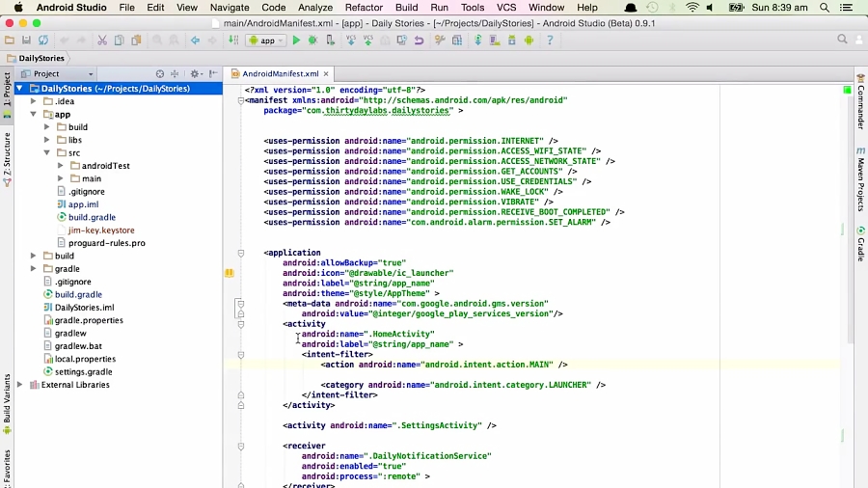Click VCS Update Project icon
Image resolution: width=868 pixels, height=488 pixels.
[x=351, y=41]
